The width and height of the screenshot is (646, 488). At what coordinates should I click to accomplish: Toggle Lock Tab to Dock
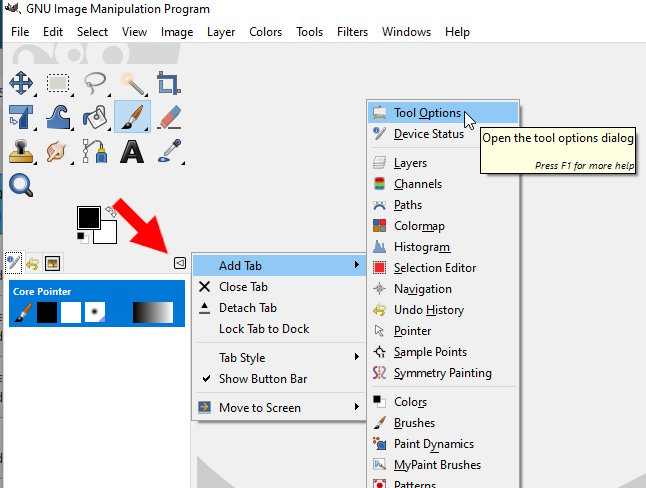click(279, 328)
